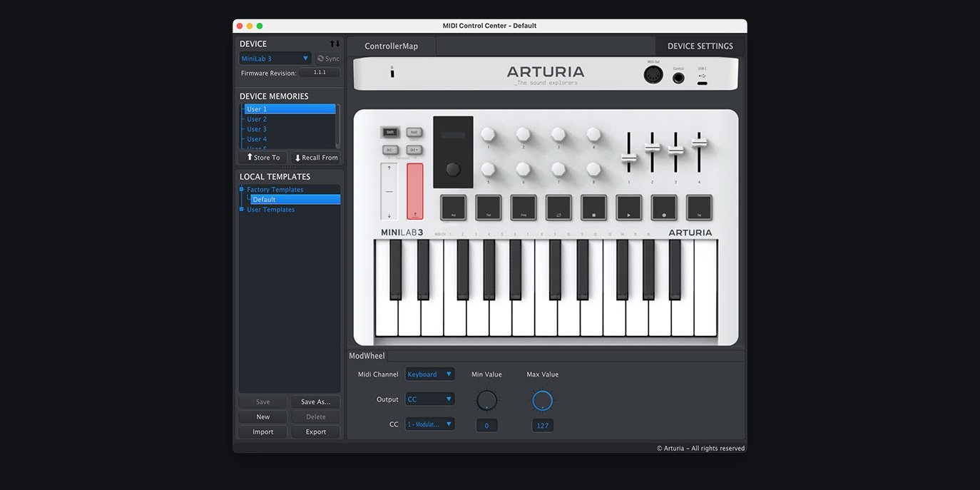Select rotary knob 6 on the controller

(x=523, y=169)
